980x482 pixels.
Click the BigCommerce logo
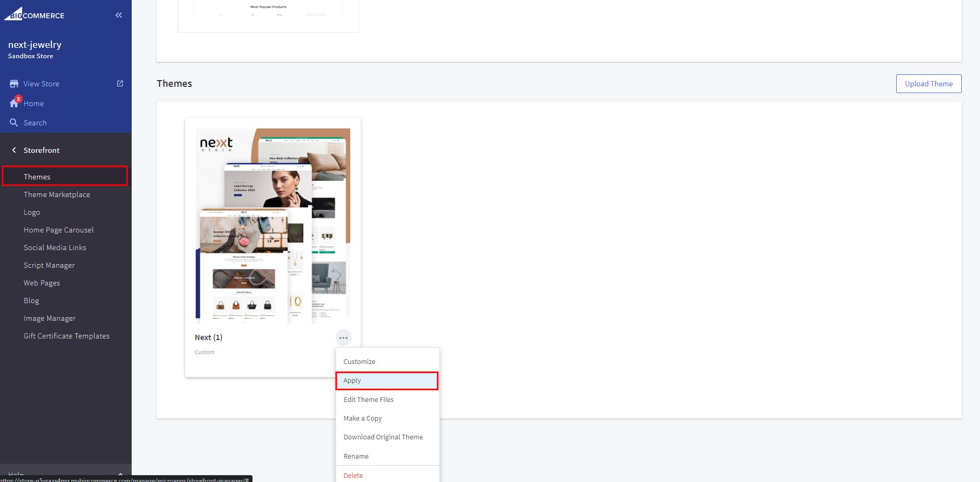(34, 15)
